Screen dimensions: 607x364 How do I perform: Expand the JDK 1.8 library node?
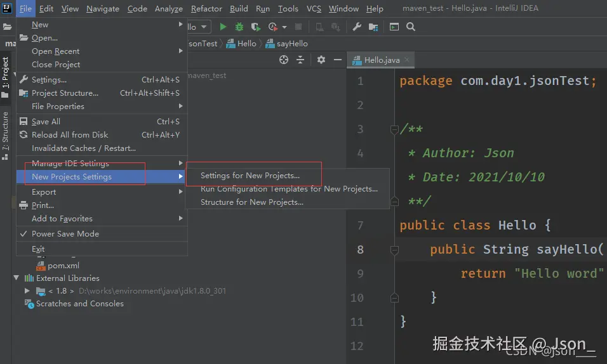point(27,290)
